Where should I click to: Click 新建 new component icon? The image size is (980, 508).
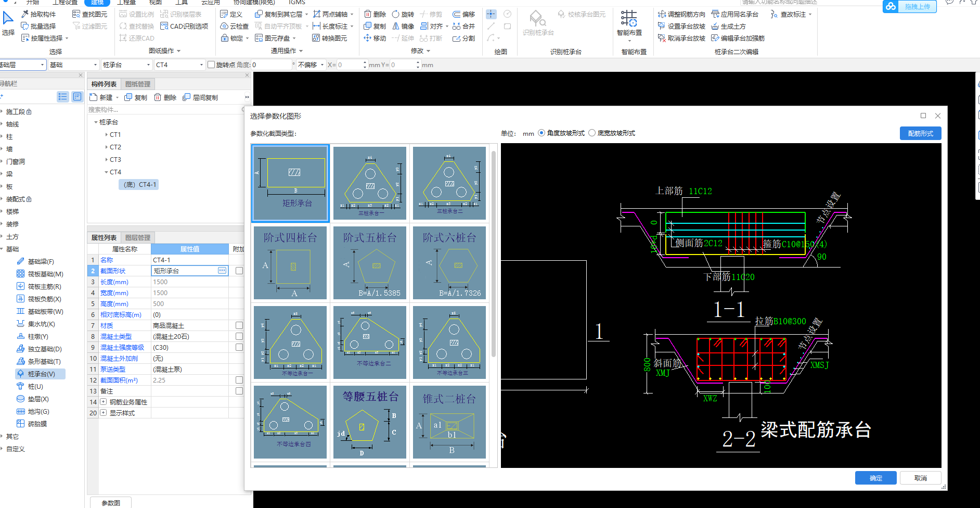pos(101,97)
